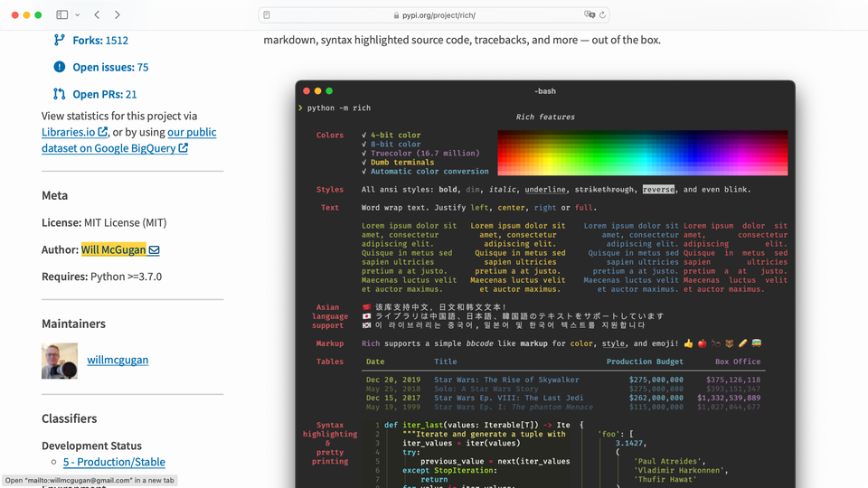This screenshot has width=868, height=488.
Task: Click the external icon after Google BigQuery
Action: [184, 147]
